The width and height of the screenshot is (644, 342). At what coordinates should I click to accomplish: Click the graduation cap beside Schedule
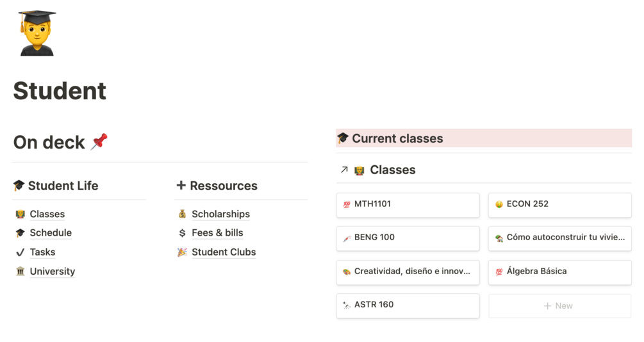pos(20,233)
